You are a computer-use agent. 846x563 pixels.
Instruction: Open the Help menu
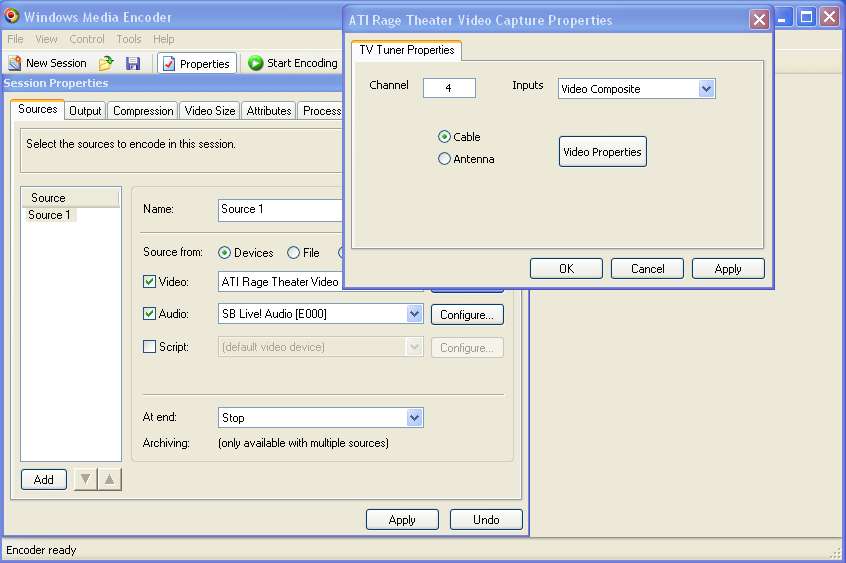click(x=163, y=39)
